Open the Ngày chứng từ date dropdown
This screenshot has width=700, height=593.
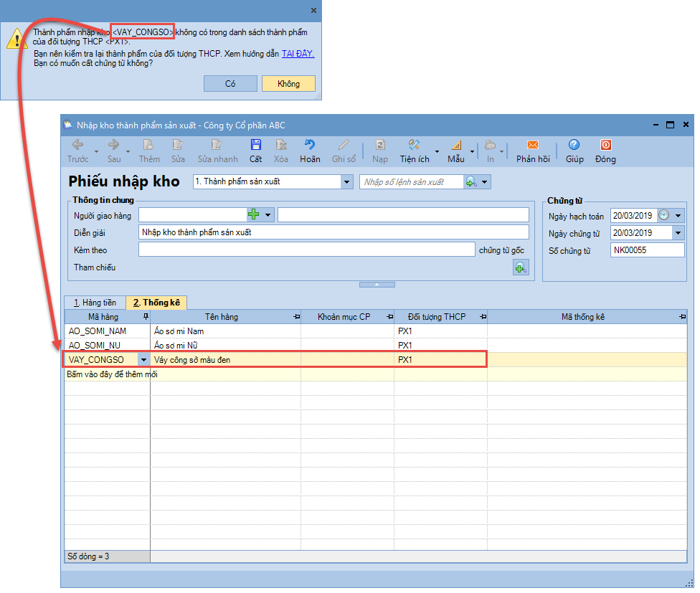point(678,233)
